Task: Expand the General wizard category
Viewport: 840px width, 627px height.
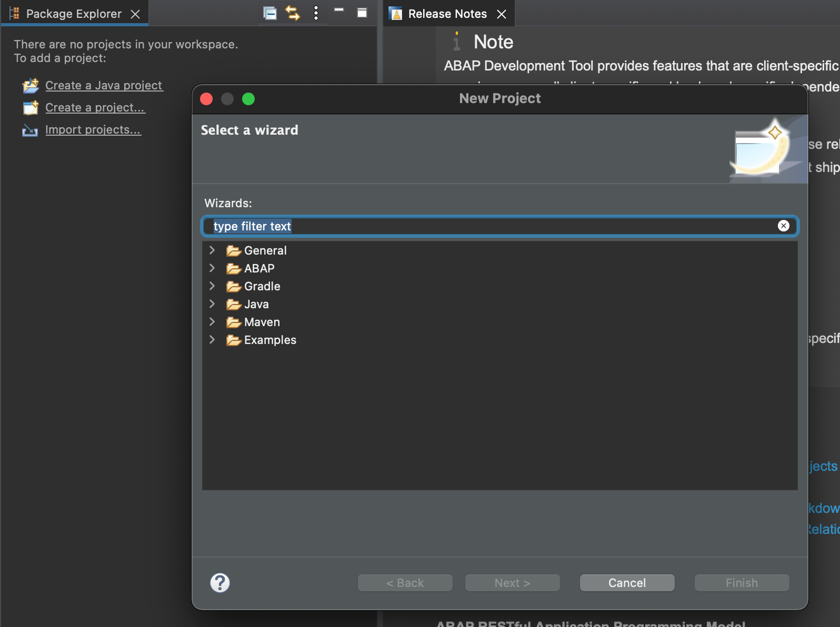Action: point(212,250)
